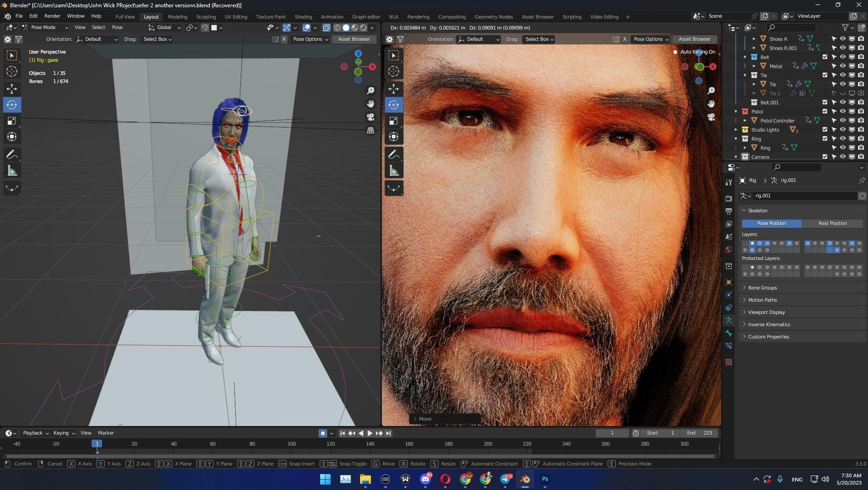
Task: Hide the Pistol Controller in the viewport
Action: (x=843, y=120)
